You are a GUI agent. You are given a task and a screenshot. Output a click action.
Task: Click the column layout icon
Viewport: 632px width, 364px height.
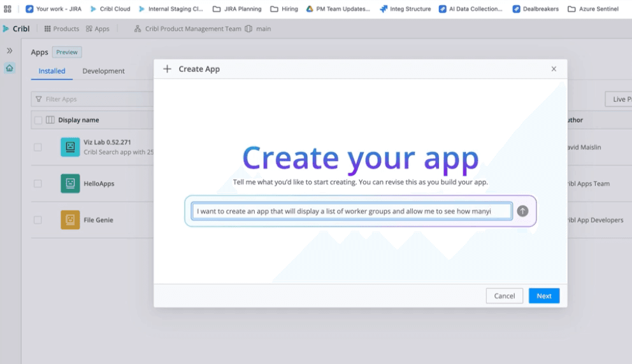50,120
